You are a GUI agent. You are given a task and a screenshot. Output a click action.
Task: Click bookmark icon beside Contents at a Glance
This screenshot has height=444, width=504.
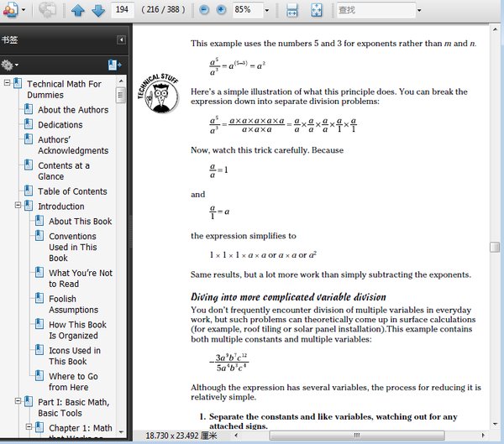[29, 165]
